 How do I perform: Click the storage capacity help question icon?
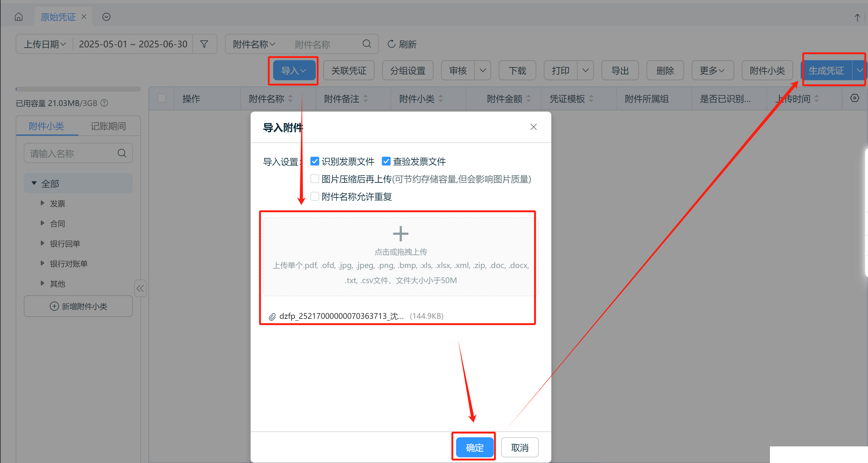[104, 103]
